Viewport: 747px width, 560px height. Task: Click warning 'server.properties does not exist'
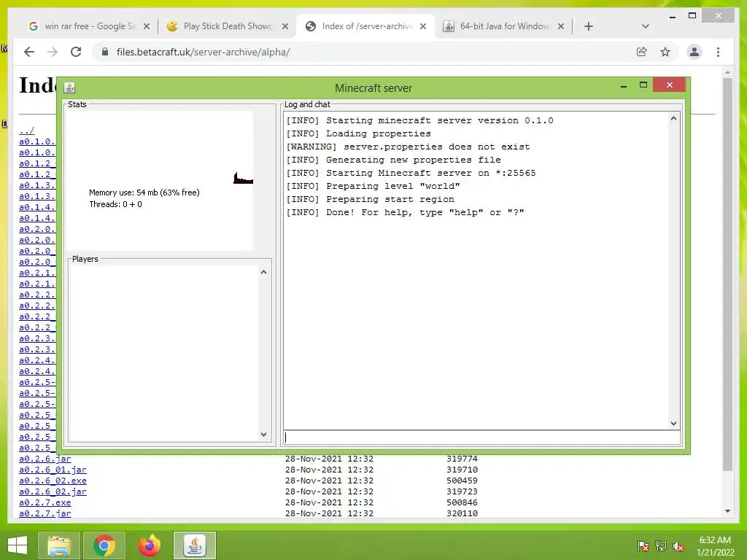437,147
